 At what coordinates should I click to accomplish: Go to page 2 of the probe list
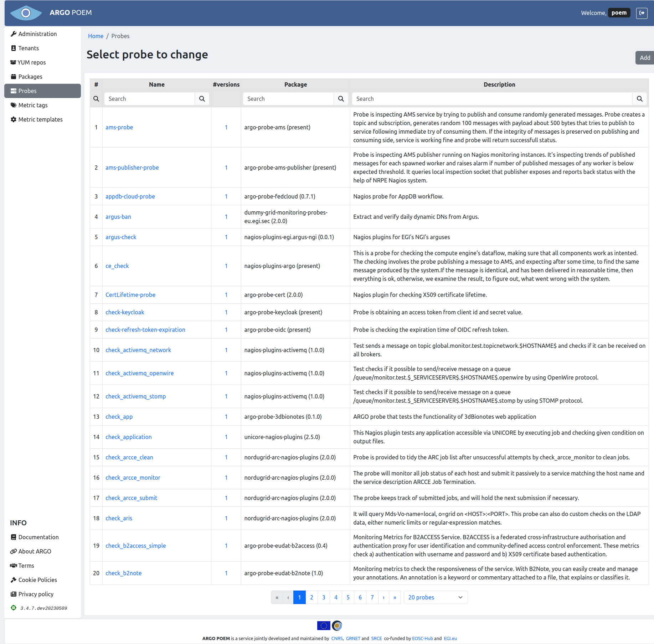[311, 597]
